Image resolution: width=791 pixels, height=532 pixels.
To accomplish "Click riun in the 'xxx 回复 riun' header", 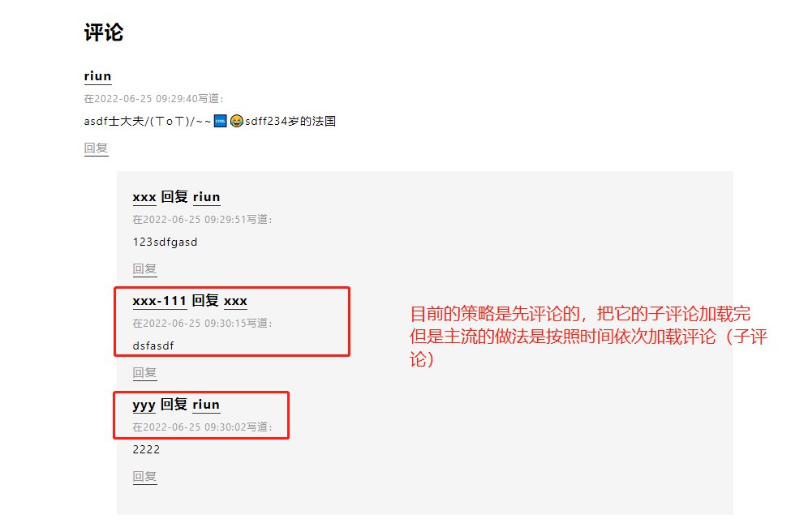I will click(206, 197).
